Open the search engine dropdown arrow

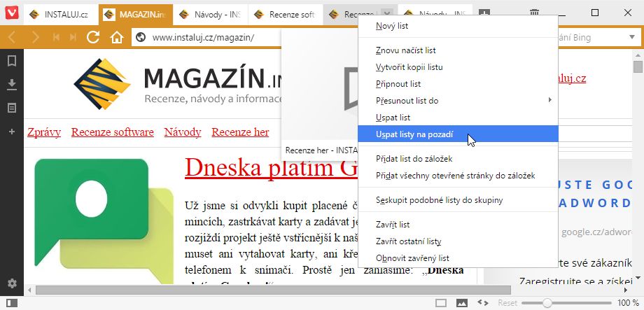click(631, 37)
